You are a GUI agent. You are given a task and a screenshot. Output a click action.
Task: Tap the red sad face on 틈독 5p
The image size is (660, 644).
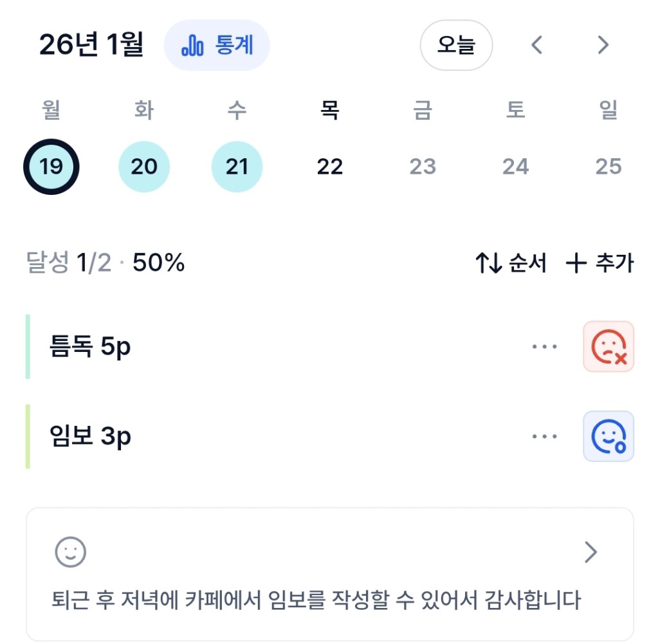[x=608, y=347]
